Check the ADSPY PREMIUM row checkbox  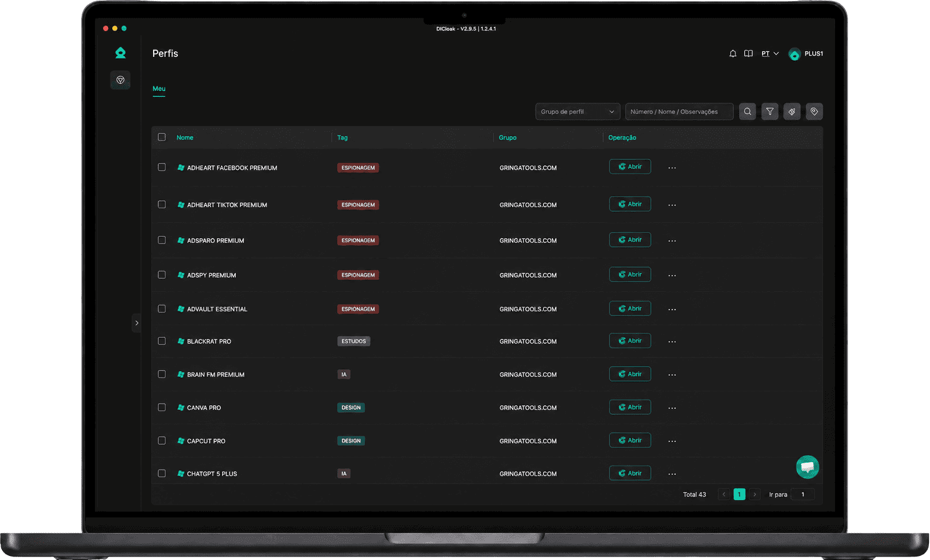(162, 275)
